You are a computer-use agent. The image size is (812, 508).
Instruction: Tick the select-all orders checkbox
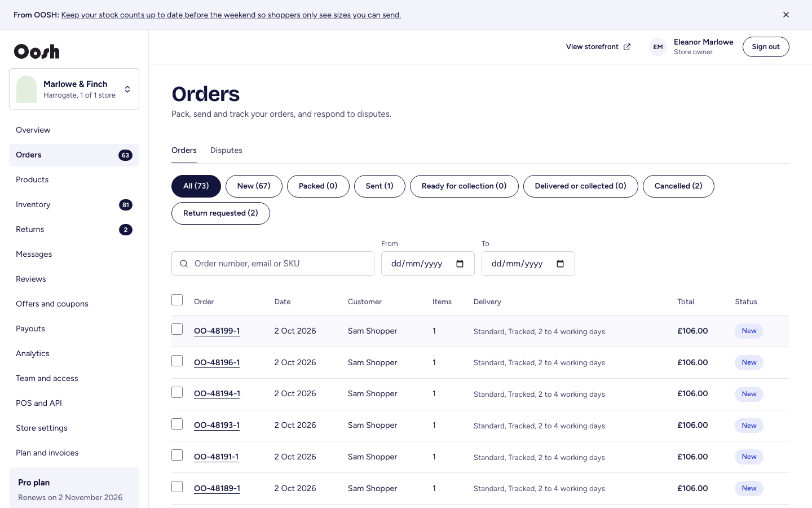coord(177,300)
